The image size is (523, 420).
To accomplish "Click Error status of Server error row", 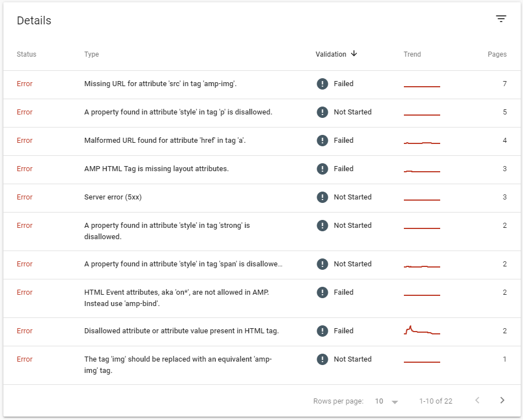I will [25, 197].
